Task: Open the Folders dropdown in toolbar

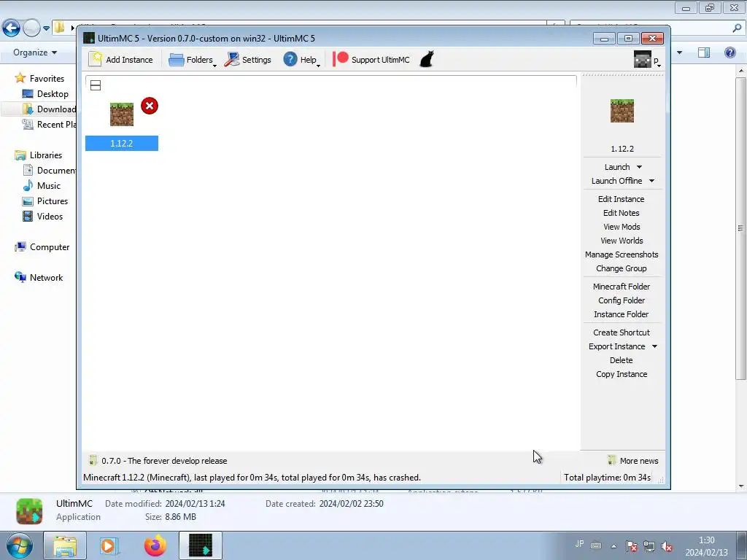Action: tap(193, 60)
